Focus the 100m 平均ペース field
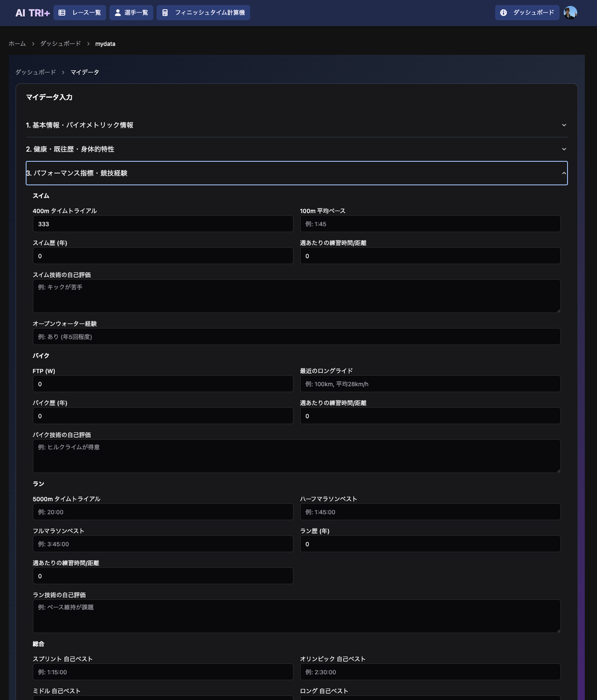The height and width of the screenshot is (700, 597). [x=430, y=224]
